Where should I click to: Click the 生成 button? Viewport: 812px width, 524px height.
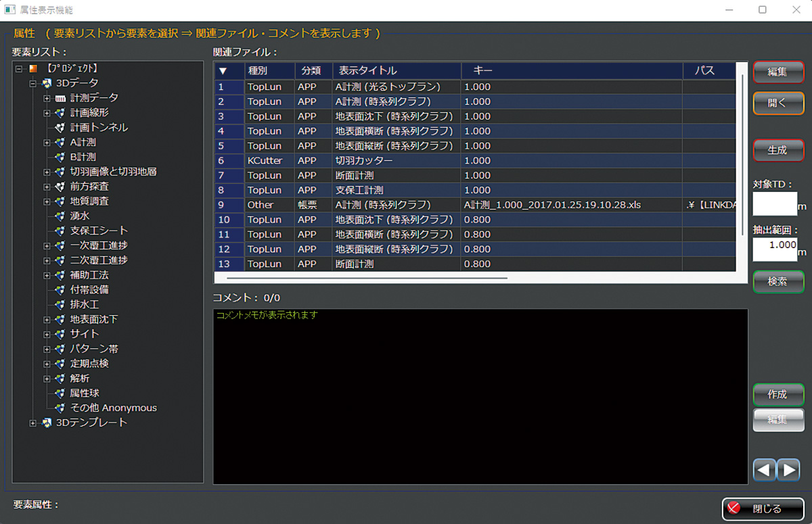[778, 150]
